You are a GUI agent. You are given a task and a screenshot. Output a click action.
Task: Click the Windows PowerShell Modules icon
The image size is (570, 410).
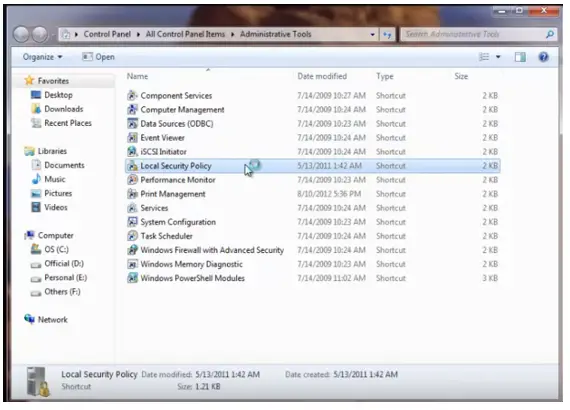click(x=132, y=278)
